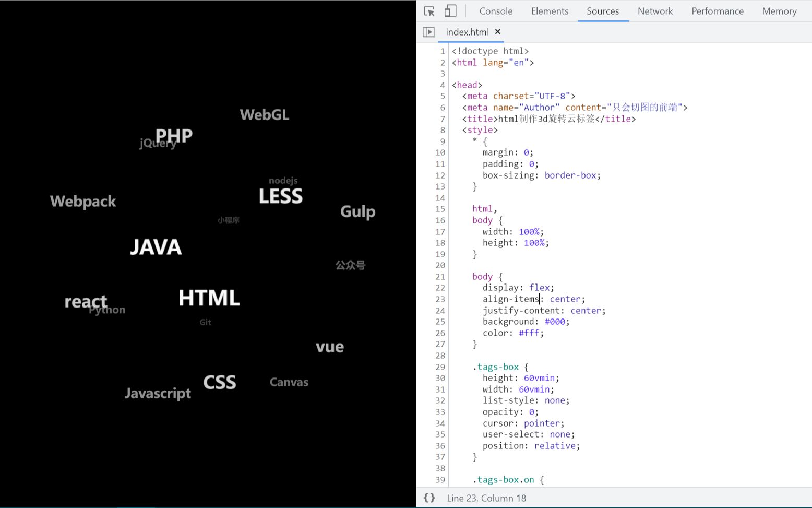
Task: Toggle the device toolbar icon
Action: [x=450, y=11]
